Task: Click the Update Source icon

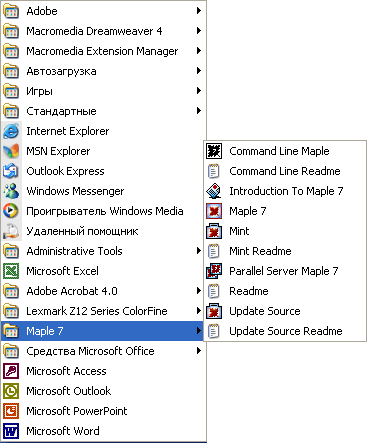Action: coord(214,311)
